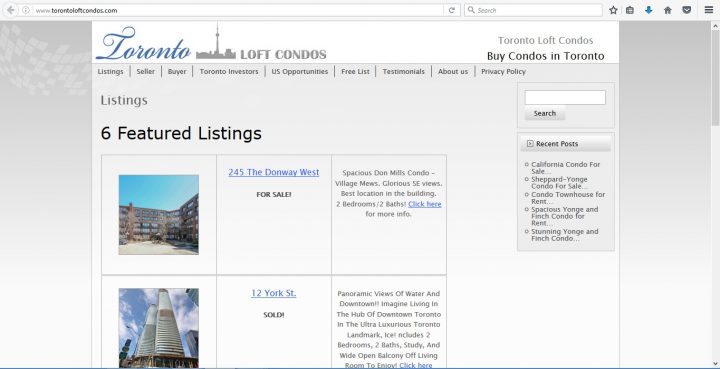
Task: Open the Listings navigation menu item
Action: 111,72
